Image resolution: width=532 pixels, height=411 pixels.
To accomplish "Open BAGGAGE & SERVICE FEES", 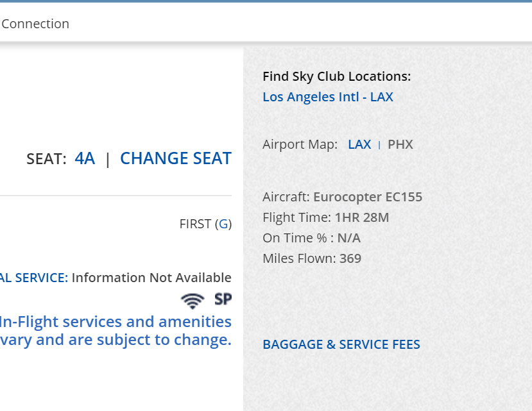I will [x=341, y=344].
